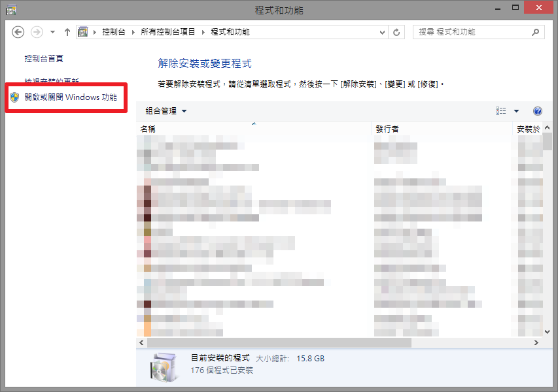Click the magnifier icon in search box

535,32
